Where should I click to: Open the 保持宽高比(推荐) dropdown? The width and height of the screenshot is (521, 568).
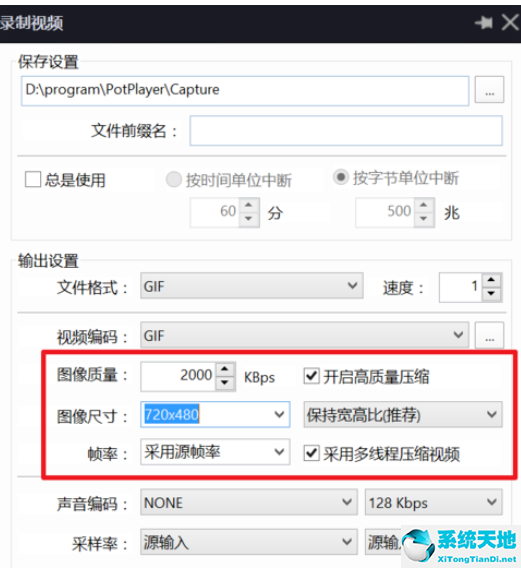(403, 414)
